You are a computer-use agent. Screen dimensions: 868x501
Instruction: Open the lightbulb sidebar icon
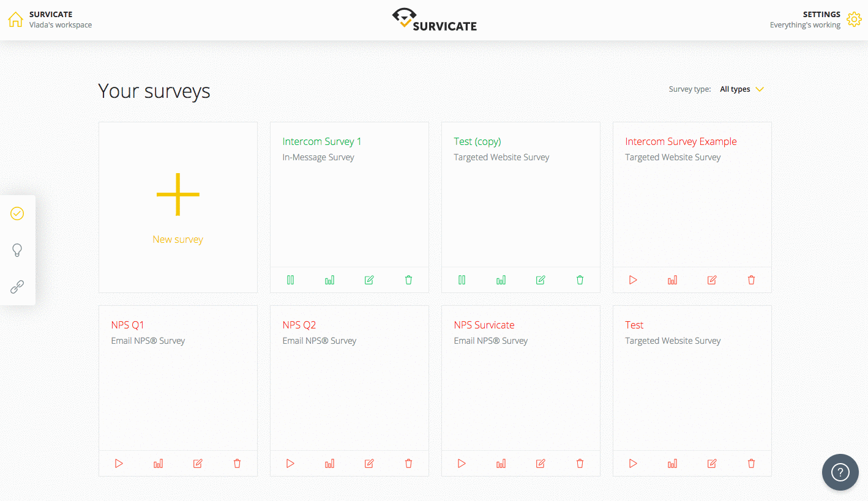17,250
